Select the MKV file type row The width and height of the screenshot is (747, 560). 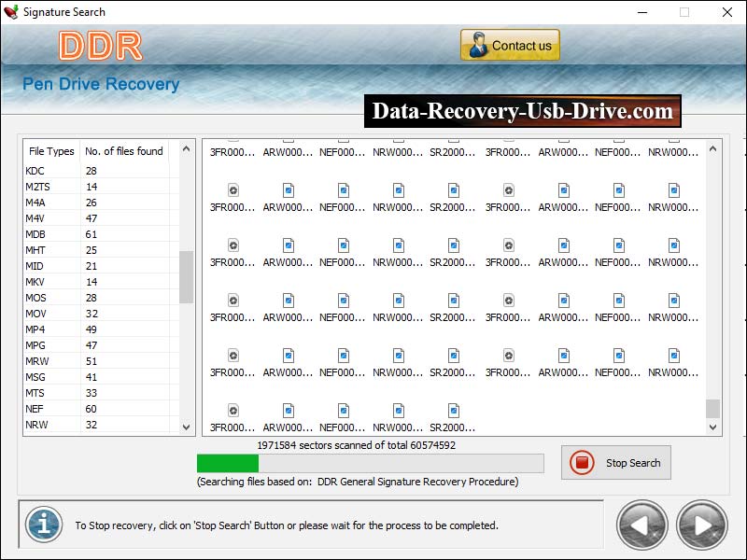(102, 282)
